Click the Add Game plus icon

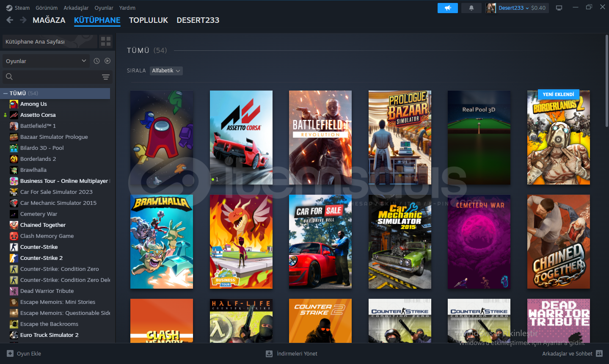[10, 353]
